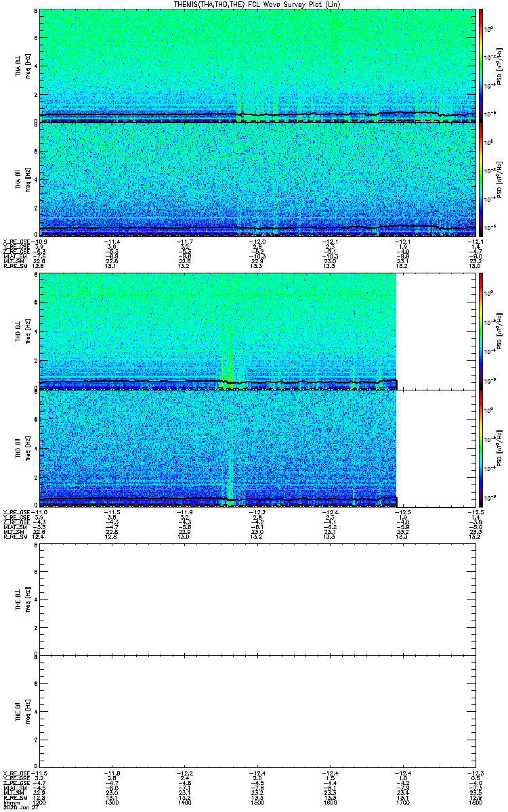Click the 1600 time label on the bottom axis

coord(330,802)
